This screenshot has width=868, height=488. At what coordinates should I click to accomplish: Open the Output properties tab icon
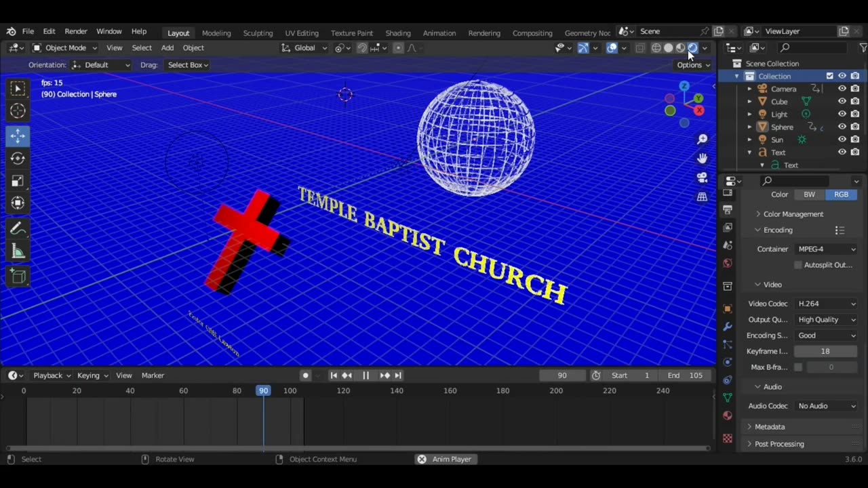pos(728,209)
